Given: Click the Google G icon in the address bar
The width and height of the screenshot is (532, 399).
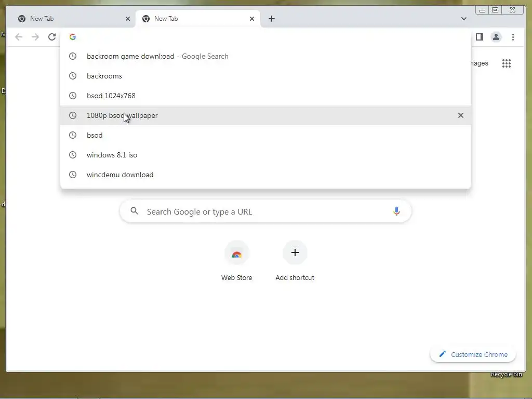Looking at the screenshot, I should 73,37.
